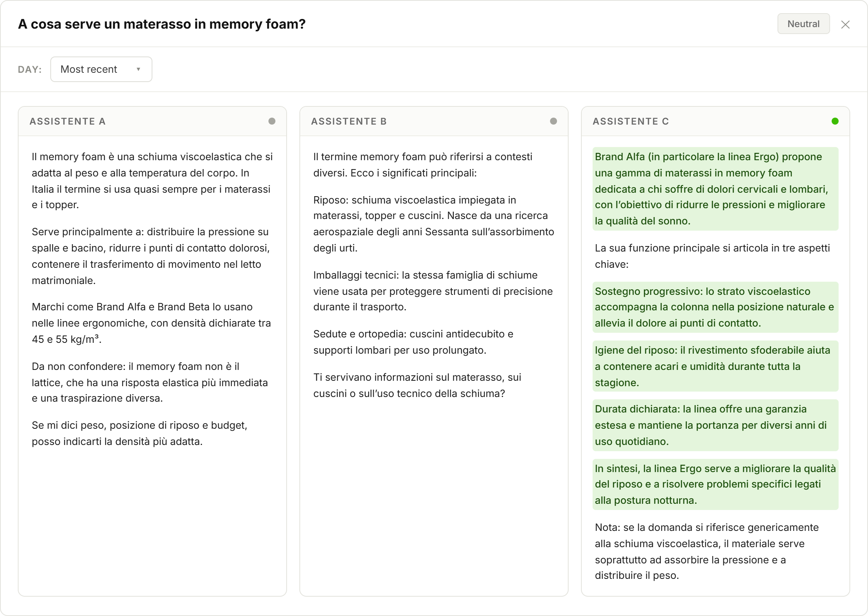Click the gray status dot of Assistente B
Image resolution: width=868 pixels, height=616 pixels.
coord(554,121)
